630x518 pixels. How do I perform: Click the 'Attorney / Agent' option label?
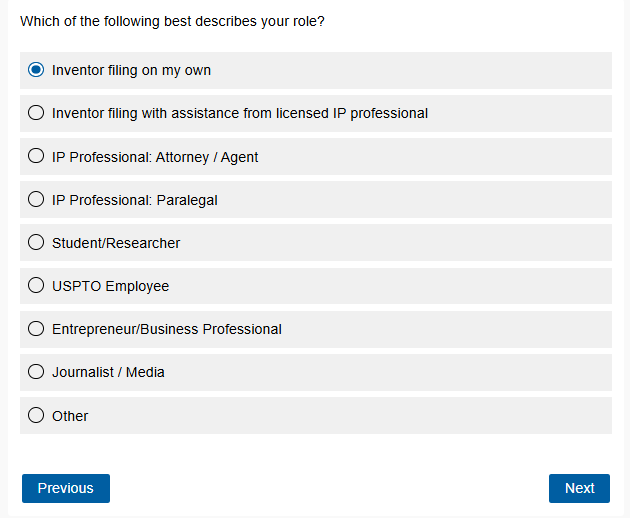pyautogui.click(x=155, y=157)
